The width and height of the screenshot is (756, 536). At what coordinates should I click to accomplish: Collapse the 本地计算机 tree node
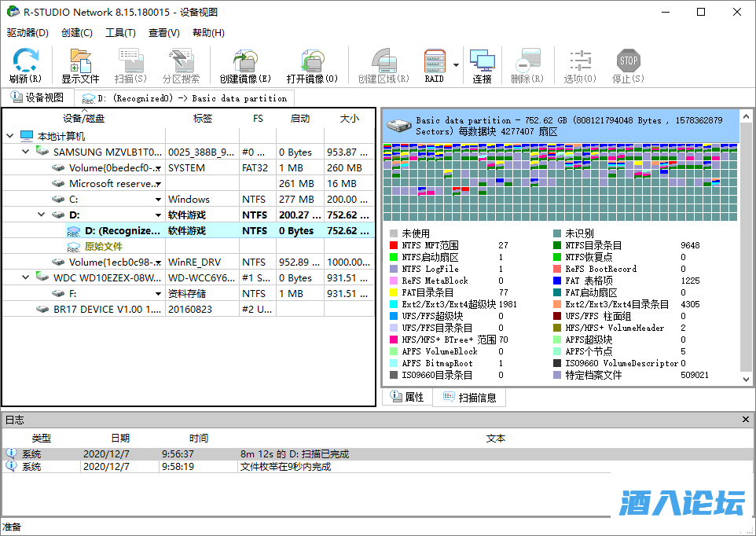click(9, 136)
